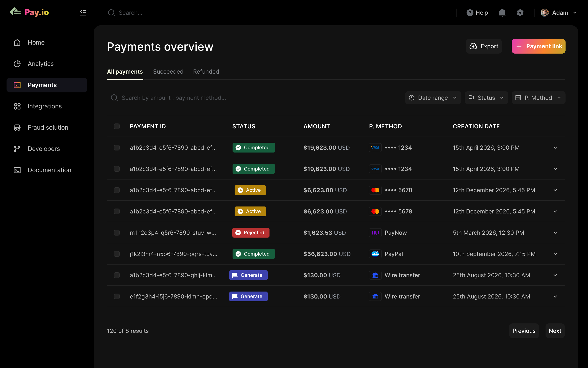Expand the first 15th April row chevron
The height and width of the screenshot is (368, 588).
click(x=555, y=148)
